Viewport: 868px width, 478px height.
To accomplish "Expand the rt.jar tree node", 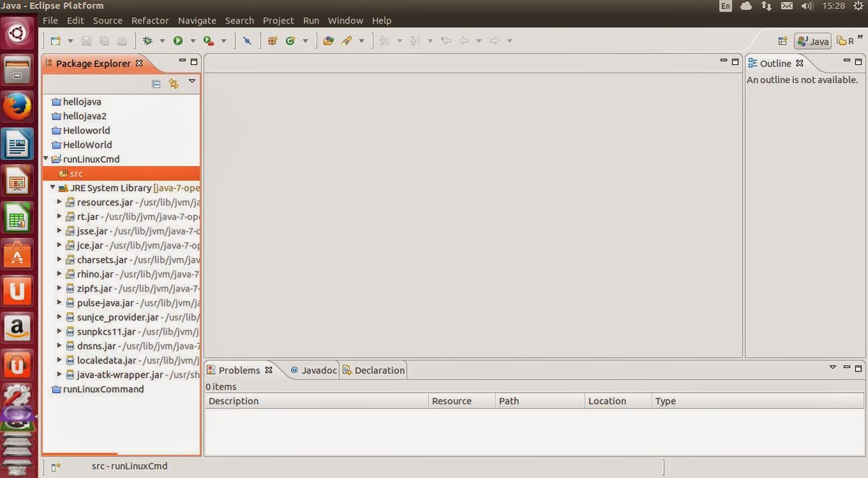I will (59, 216).
